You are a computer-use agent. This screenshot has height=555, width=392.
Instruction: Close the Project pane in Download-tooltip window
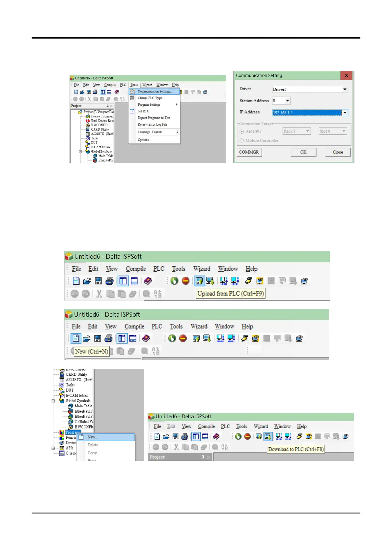209,457
